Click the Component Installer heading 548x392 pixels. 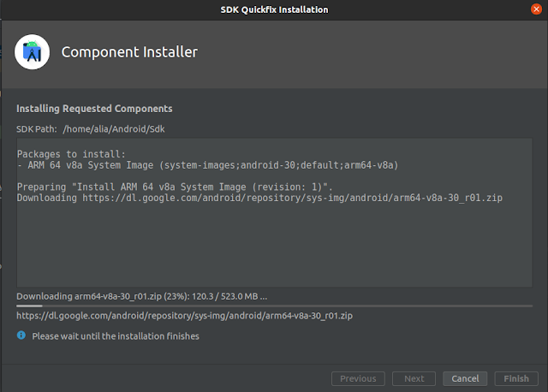tap(129, 52)
